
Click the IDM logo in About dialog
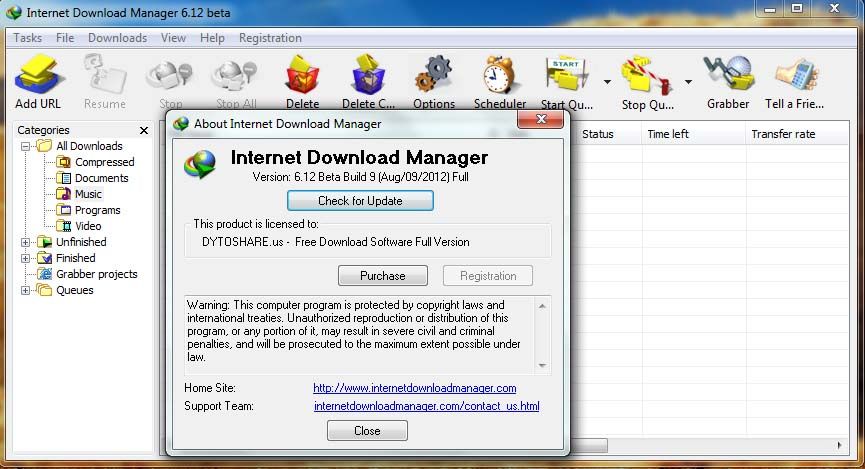click(201, 164)
